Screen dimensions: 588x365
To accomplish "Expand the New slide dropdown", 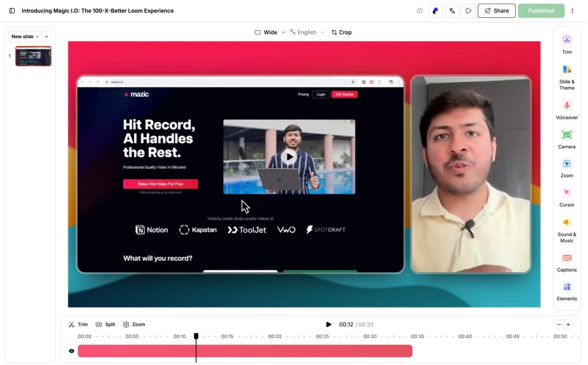I will 25,36.
